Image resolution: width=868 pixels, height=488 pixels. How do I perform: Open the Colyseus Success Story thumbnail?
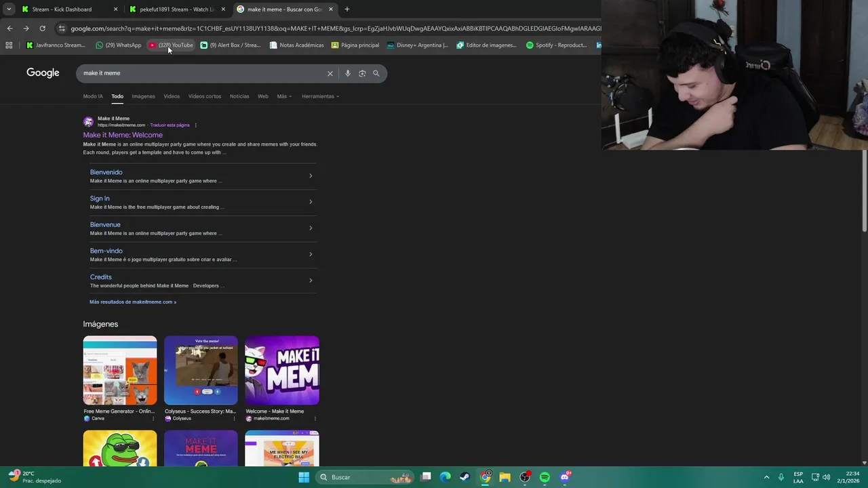pyautogui.click(x=201, y=371)
